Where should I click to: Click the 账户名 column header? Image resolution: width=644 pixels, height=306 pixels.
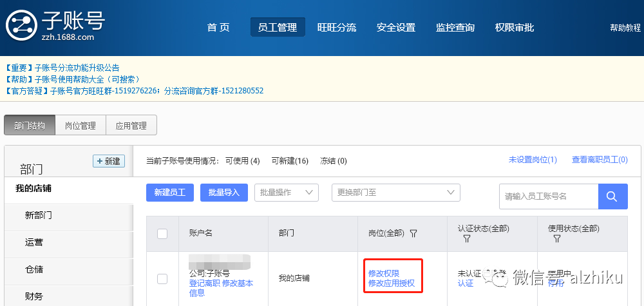click(x=201, y=233)
